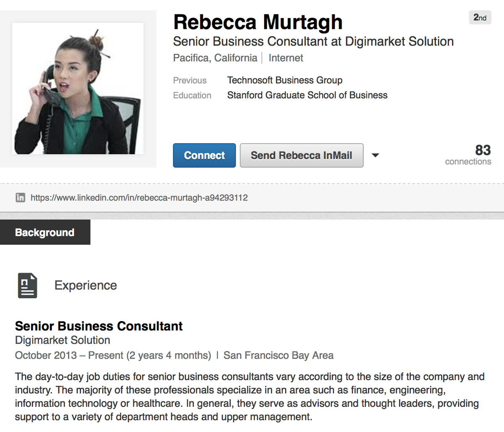Click the October 2013 – Present date range

(x=113, y=356)
